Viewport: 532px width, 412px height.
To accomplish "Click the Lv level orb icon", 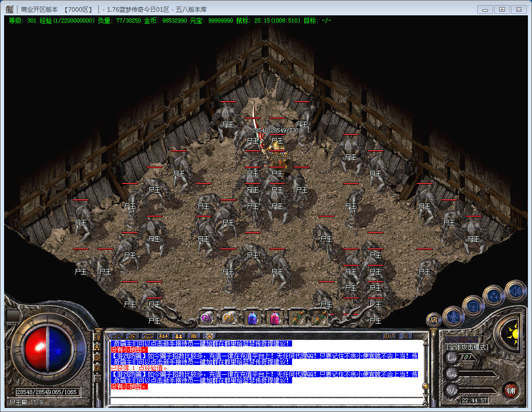I will pyautogui.click(x=452, y=357).
